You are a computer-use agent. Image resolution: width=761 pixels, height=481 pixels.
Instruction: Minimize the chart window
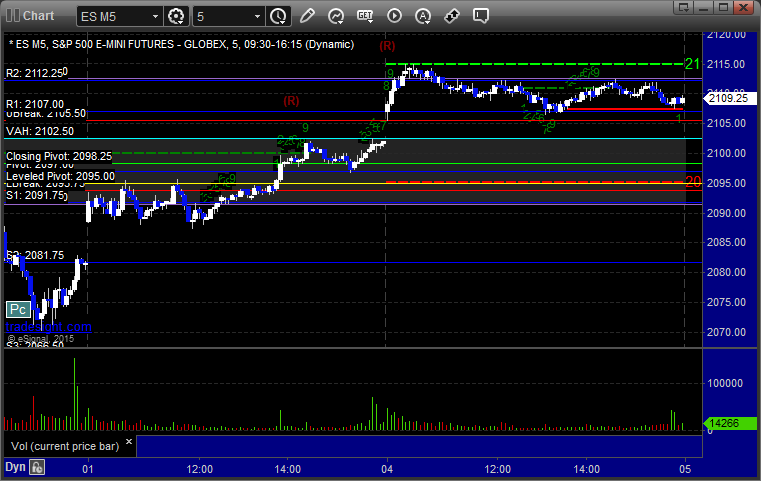pos(704,7)
